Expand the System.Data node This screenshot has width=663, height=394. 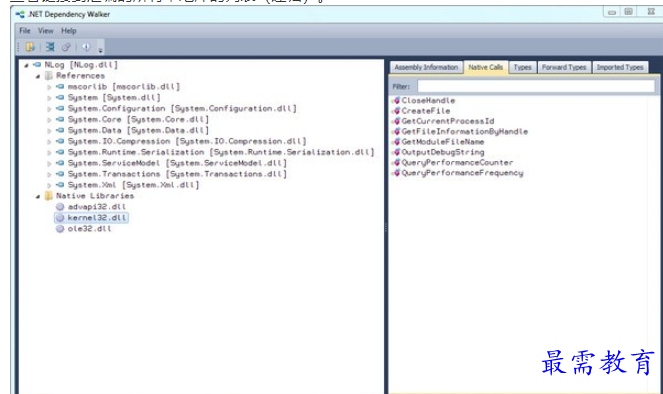point(49,131)
